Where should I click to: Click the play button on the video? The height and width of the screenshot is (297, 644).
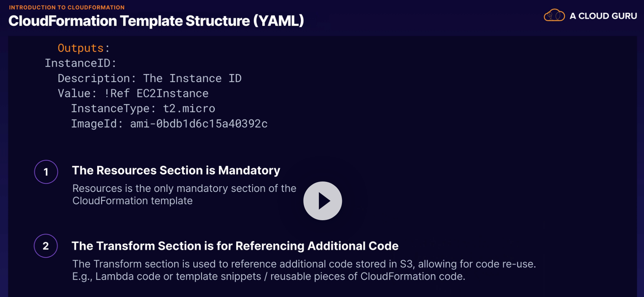pyautogui.click(x=323, y=201)
